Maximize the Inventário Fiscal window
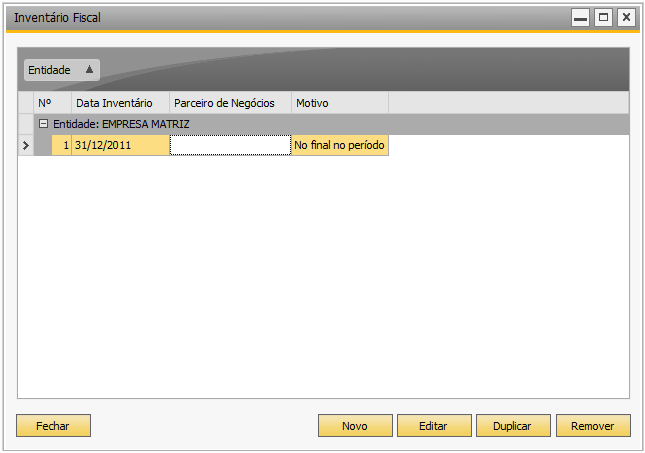 [603, 18]
